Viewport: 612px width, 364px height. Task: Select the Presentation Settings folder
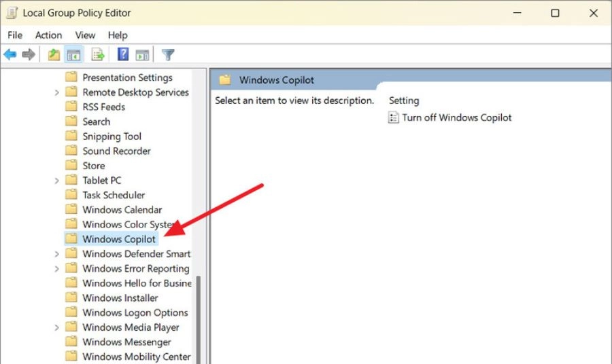click(x=127, y=77)
